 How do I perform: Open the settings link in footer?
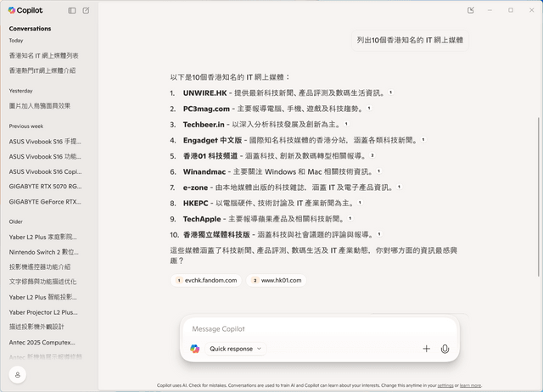(445, 385)
